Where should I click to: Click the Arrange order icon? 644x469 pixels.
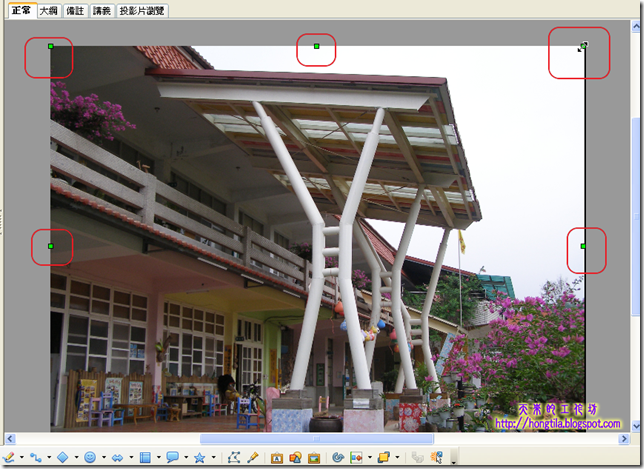point(384,457)
